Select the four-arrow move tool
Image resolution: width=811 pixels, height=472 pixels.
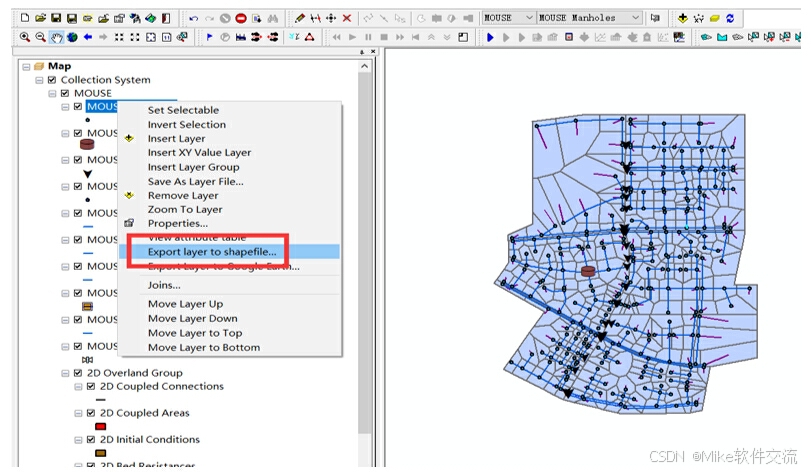331,19
